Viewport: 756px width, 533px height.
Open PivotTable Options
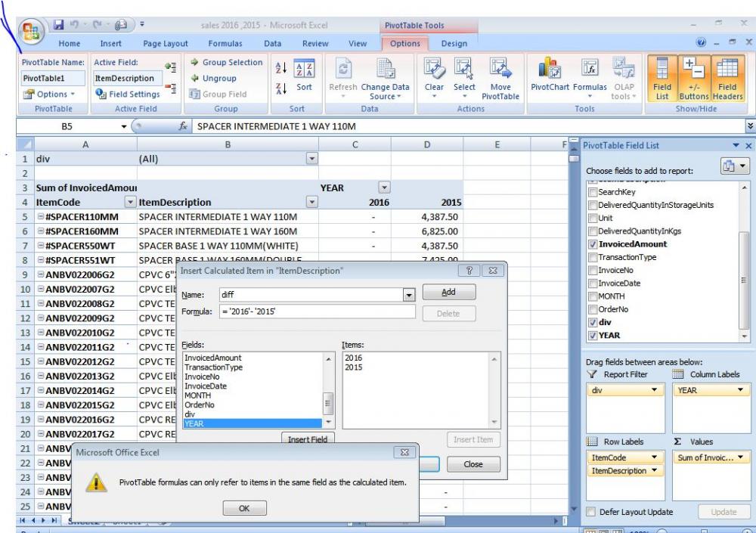point(49,94)
